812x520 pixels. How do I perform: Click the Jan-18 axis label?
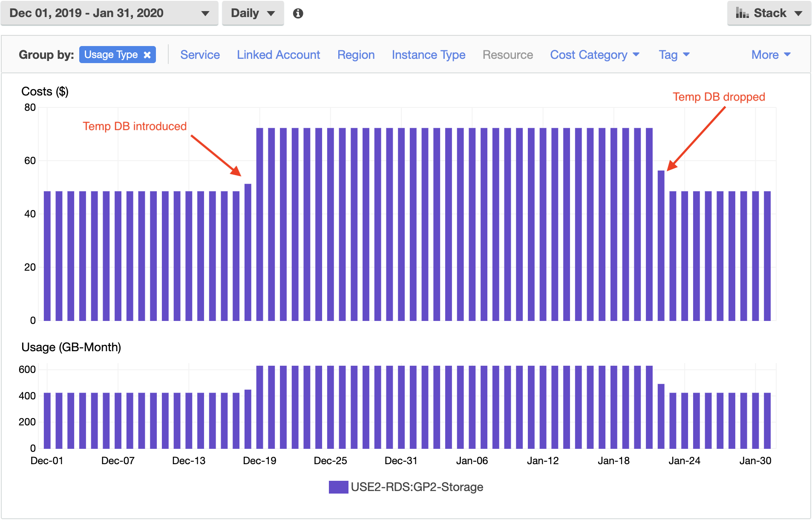(613, 461)
